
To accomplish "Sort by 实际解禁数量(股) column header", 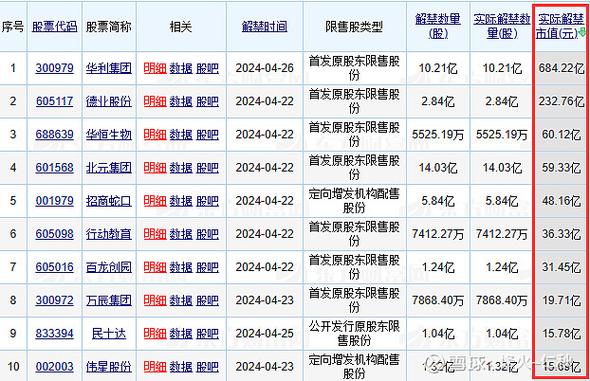I will point(502,26).
